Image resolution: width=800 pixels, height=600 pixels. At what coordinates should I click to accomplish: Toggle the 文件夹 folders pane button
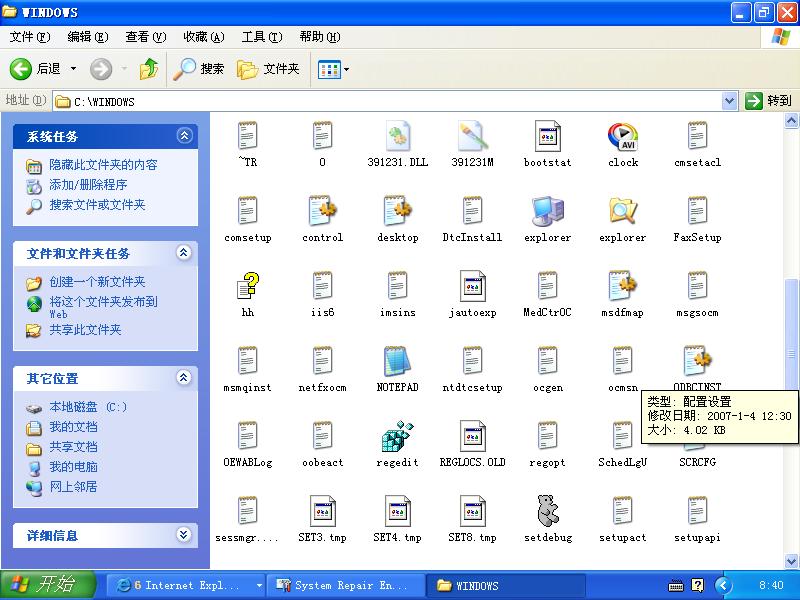pos(268,69)
